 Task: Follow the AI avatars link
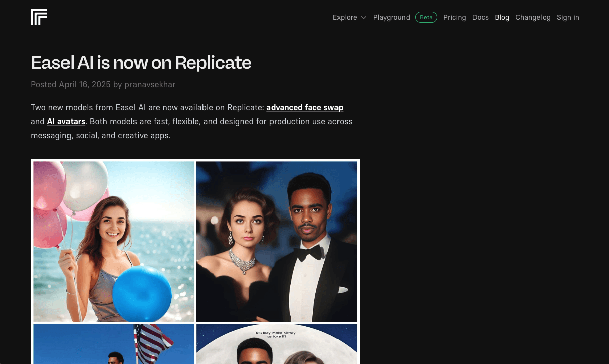[66, 121]
